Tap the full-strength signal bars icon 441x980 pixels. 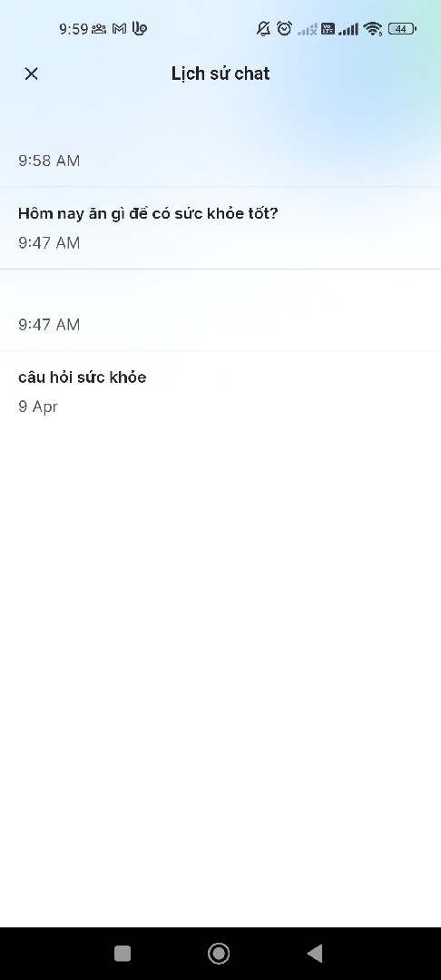(348, 29)
